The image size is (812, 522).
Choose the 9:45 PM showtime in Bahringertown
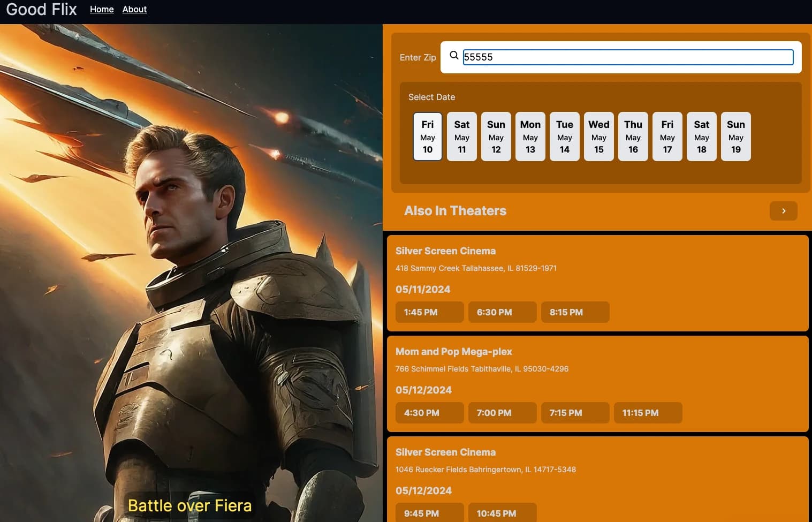(x=429, y=513)
